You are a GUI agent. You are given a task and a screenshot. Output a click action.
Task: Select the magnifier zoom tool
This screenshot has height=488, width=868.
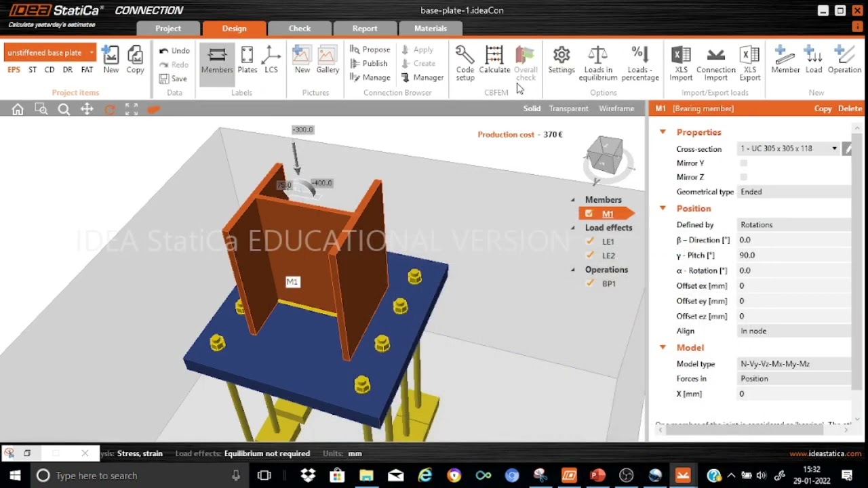point(64,109)
